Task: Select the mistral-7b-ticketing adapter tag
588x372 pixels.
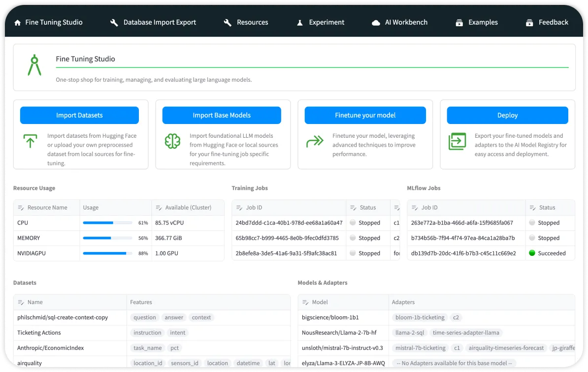Action: coord(421,348)
